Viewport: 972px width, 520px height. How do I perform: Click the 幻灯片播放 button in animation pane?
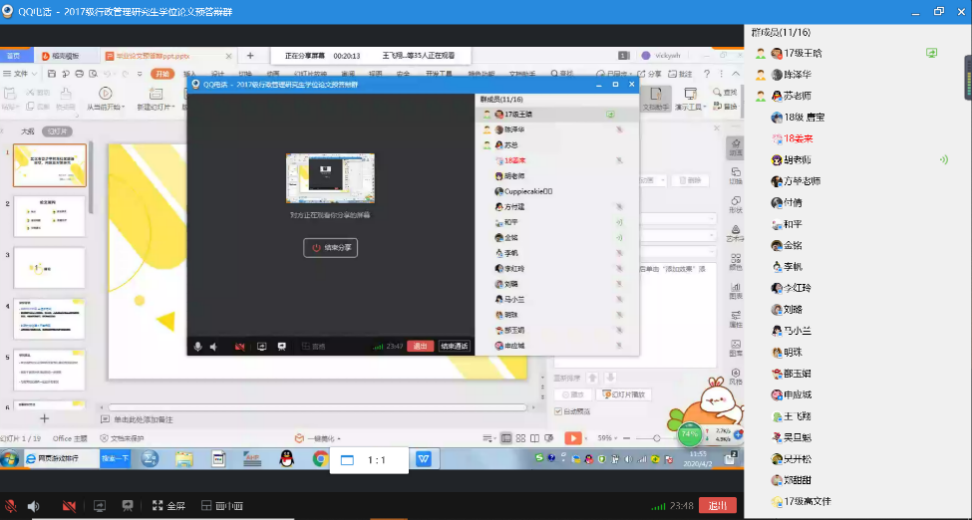pyautogui.click(x=624, y=394)
